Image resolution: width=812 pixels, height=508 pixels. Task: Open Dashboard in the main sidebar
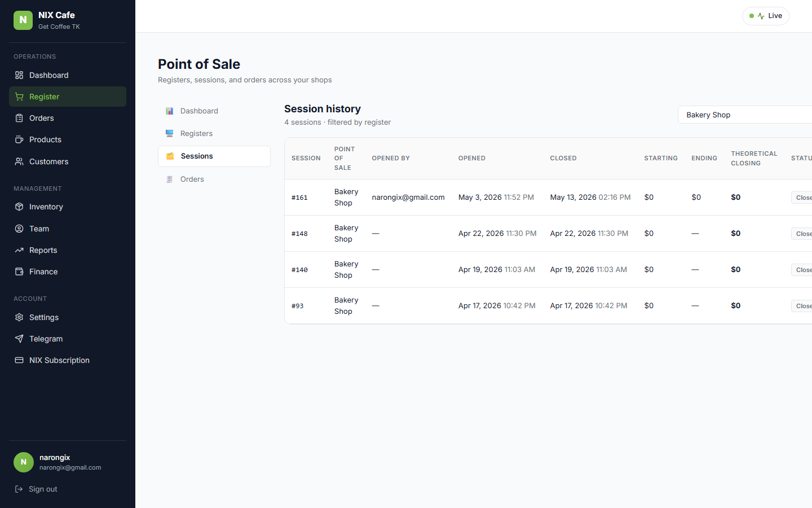(x=68, y=75)
